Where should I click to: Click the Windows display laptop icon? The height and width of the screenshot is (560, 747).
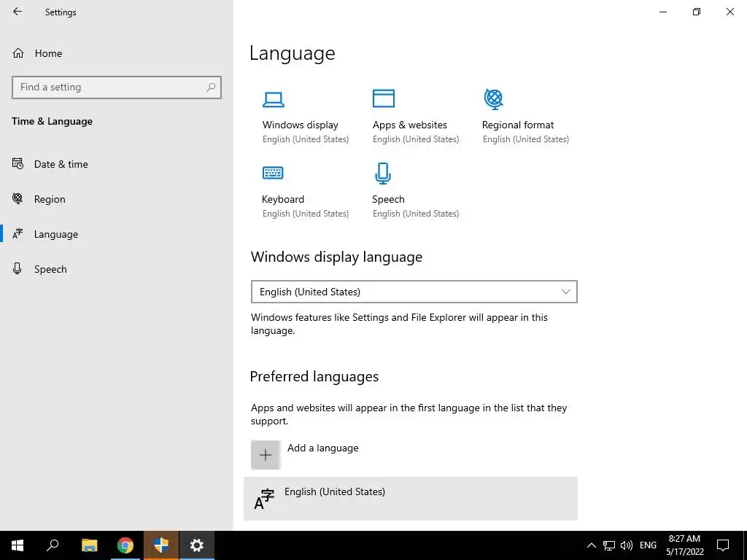point(274,99)
